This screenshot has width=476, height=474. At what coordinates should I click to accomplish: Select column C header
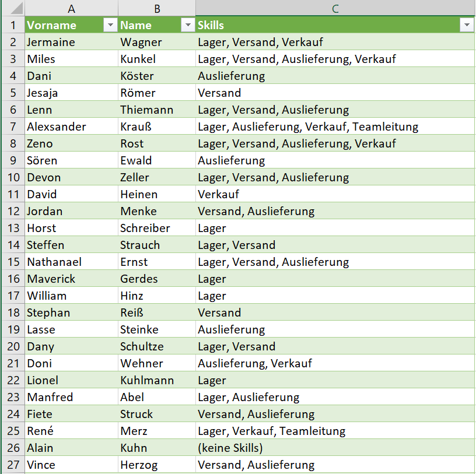pos(335,8)
